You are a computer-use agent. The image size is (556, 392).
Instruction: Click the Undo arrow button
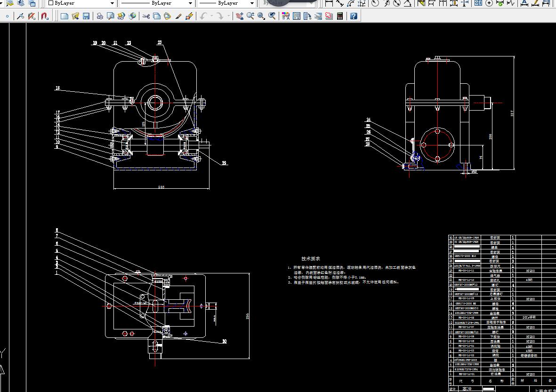(203, 16)
